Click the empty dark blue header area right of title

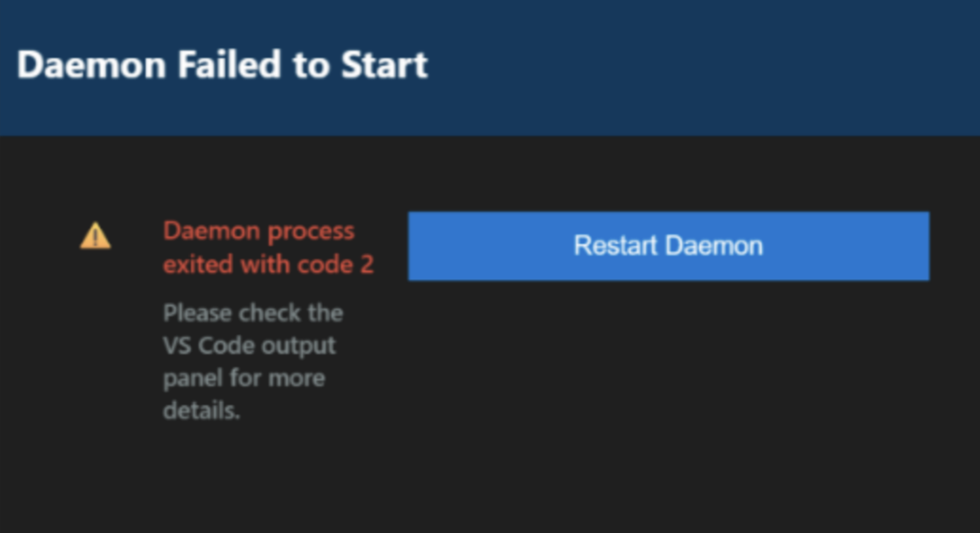click(x=701, y=66)
